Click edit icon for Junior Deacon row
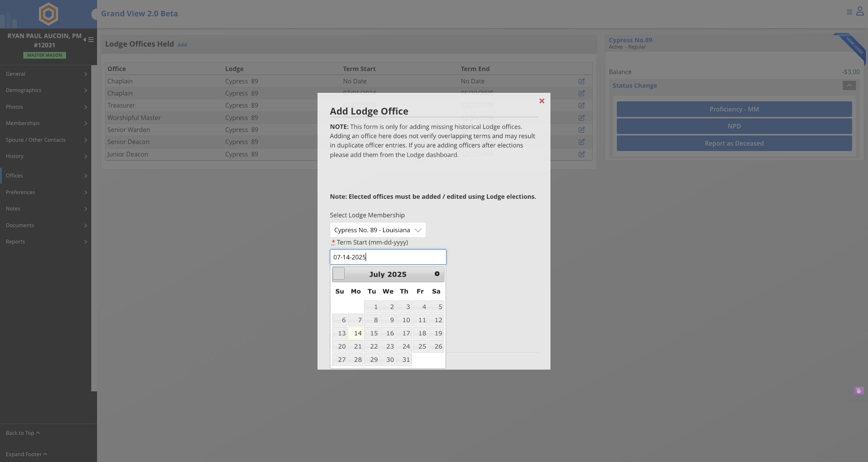Image resolution: width=868 pixels, height=462 pixels. [581, 154]
